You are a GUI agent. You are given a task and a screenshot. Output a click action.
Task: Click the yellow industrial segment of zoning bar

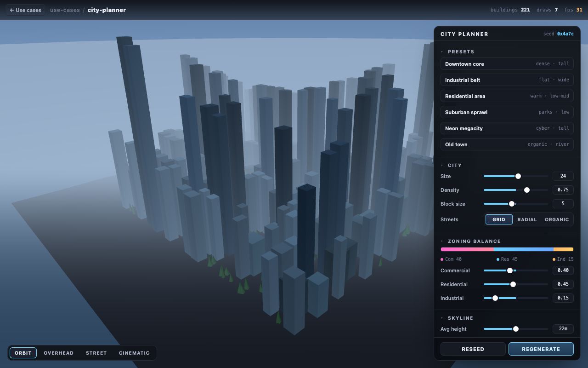[x=564, y=249]
